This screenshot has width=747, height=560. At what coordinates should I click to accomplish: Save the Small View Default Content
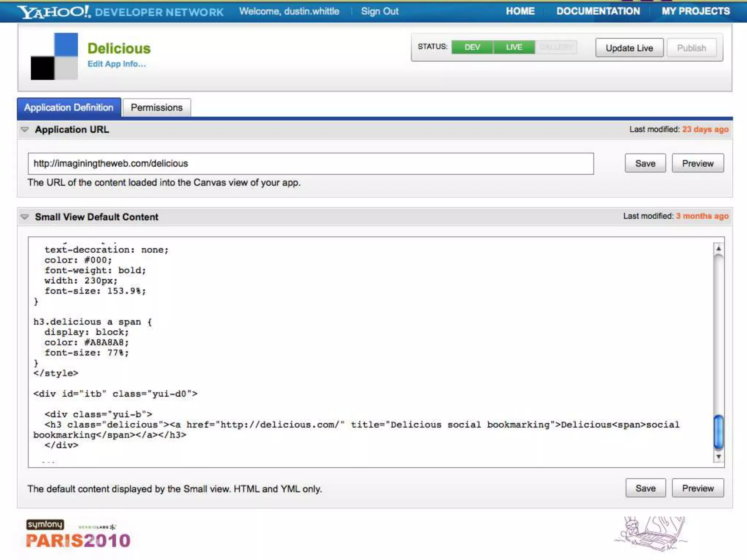click(x=645, y=488)
